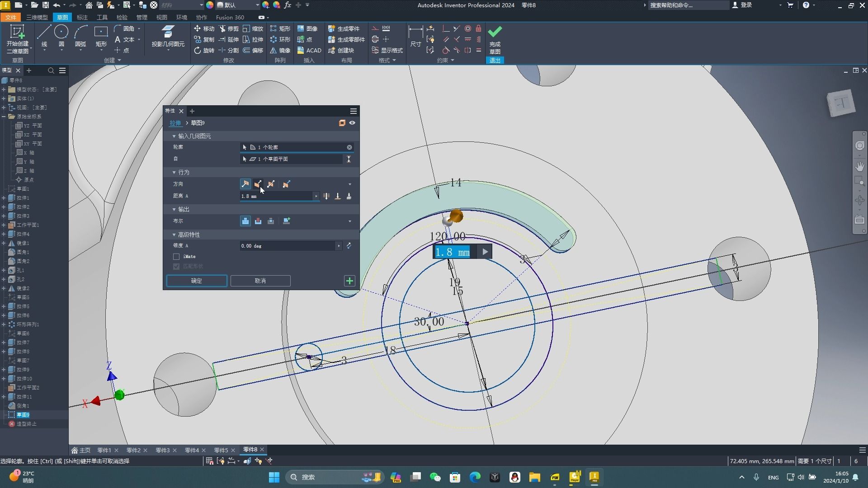Click 投影几何图元 project geometry tool
Screen dimensions: 868x488
pos(168,37)
